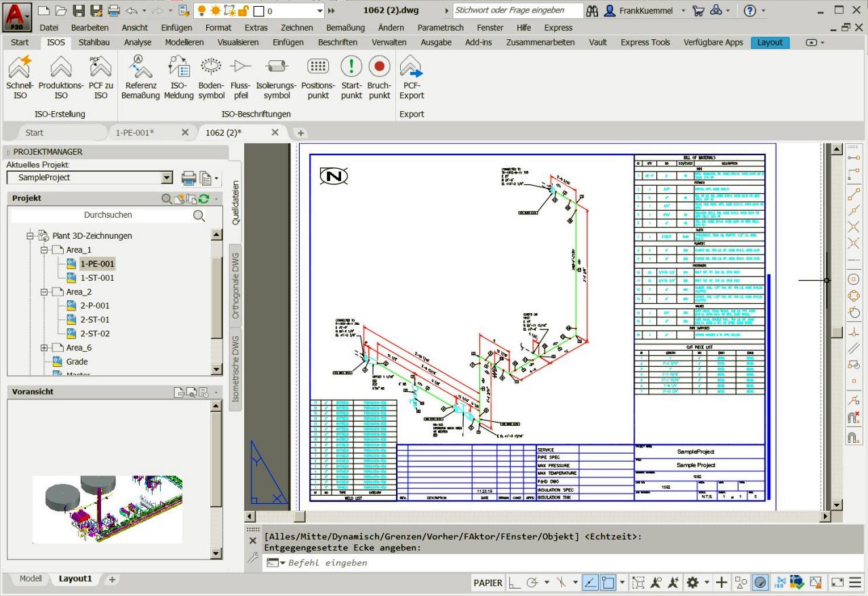This screenshot has height=596, width=868.
Task: Select the PCF zu ISO tool
Action: click(101, 77)
